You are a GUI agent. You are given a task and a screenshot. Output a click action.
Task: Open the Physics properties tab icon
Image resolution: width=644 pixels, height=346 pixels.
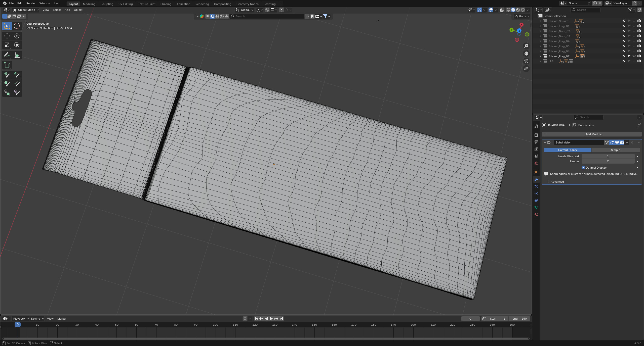point(536,193)
